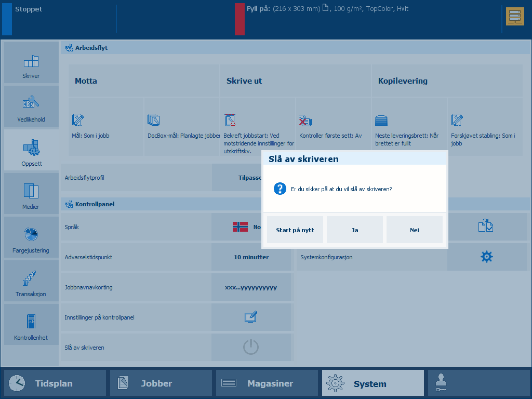
Task: Open the Bekreft jobbstart setting
Action: (258, 127)
